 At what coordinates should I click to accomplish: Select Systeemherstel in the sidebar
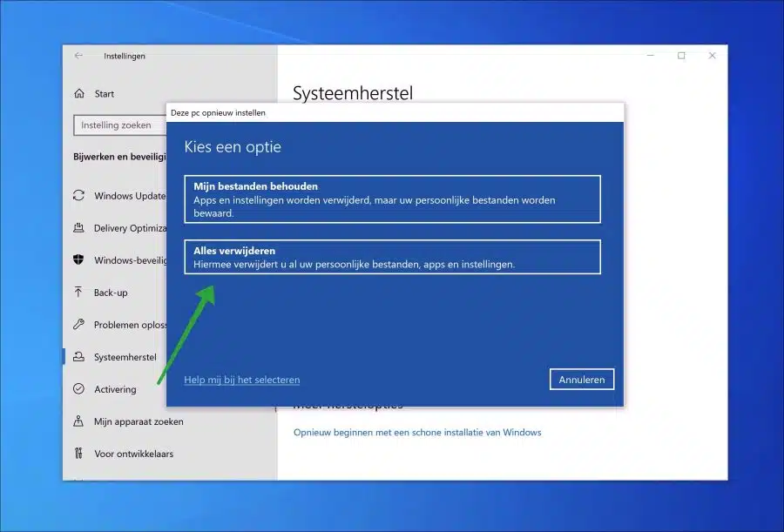[x=125, y=357]
